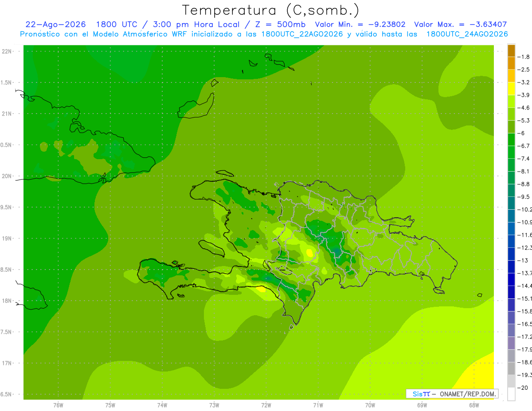Select the "71W" longitude label
Screen dimensions: 532x411
click(318, 405)
